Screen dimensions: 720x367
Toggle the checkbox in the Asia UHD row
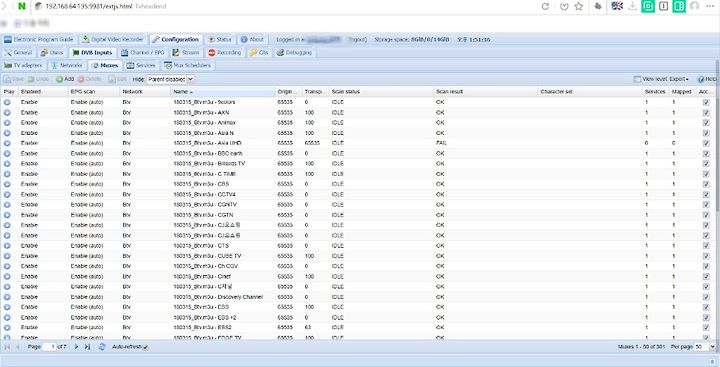coord(706,143)
